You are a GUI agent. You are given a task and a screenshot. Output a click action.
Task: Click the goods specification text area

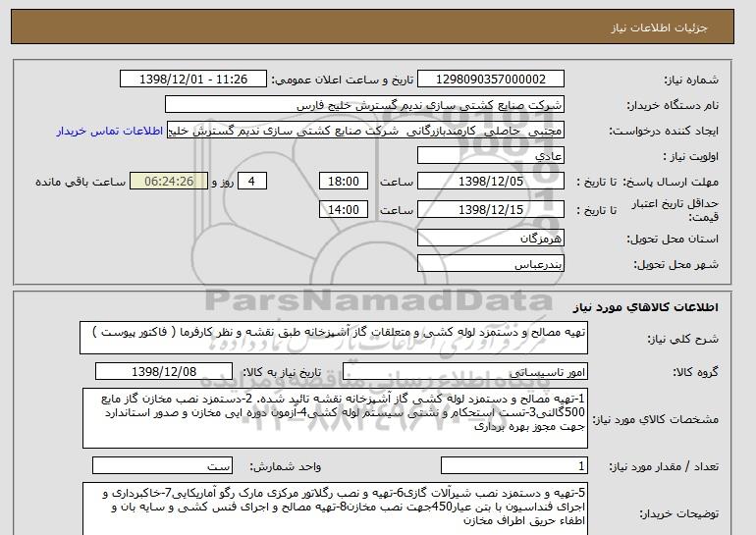(x=335, y=418)
